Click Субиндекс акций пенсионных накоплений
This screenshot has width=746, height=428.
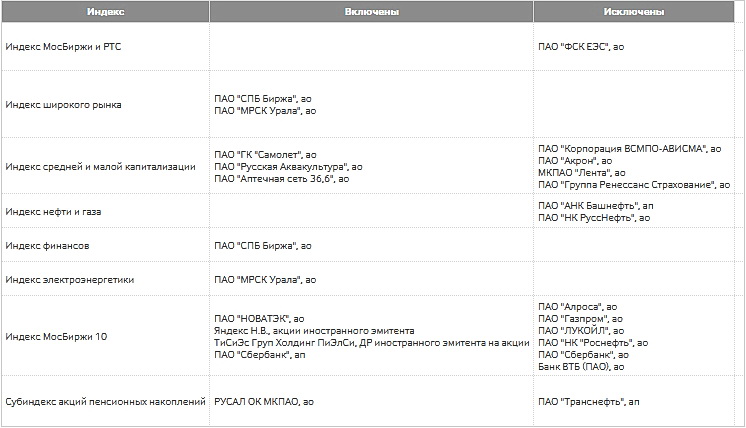(x=106, y=402)
